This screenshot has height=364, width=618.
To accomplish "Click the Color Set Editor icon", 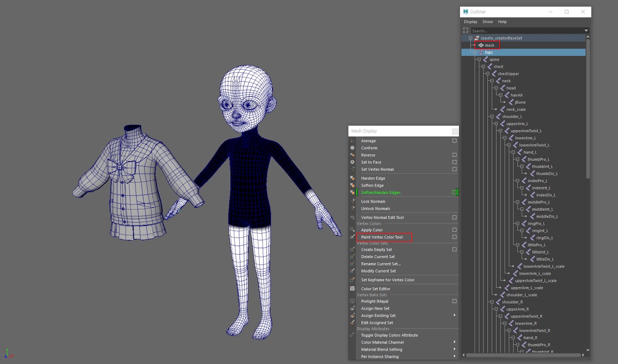I will click(x=352, y=289).
